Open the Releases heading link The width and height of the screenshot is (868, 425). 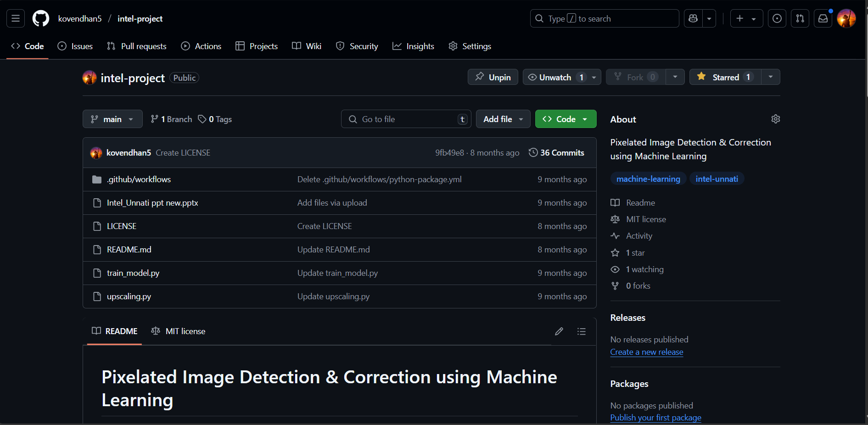pos(627,318)
